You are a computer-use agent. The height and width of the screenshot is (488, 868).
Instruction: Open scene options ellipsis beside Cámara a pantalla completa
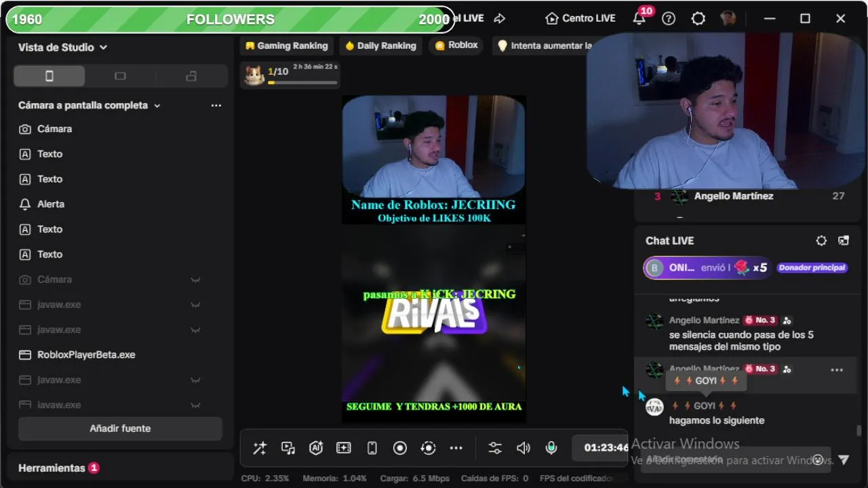point(216,105)
